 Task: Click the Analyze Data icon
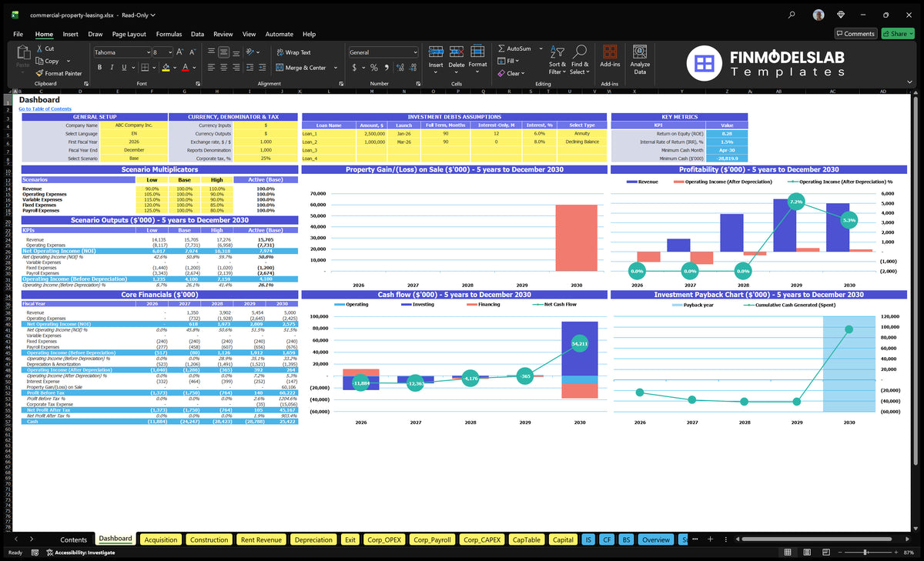pos(640,52)
